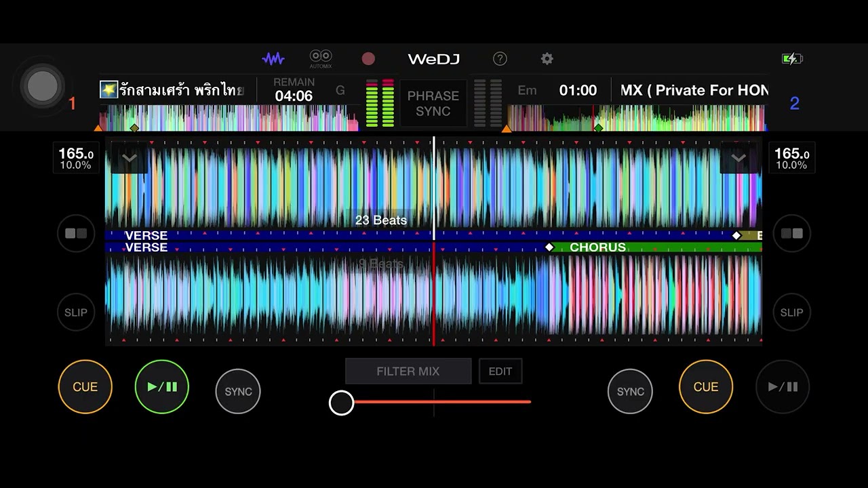The height and width of the screenshot is (488, 868).
Task: Select deck number 1 label
Action: point(73,104)
